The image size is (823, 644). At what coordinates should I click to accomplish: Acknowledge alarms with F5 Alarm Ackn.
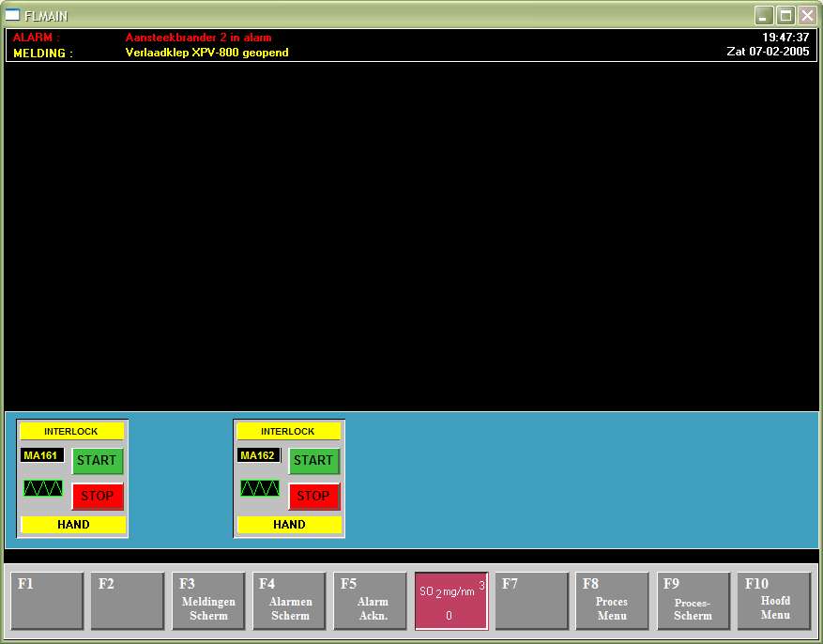pos(371,602)
